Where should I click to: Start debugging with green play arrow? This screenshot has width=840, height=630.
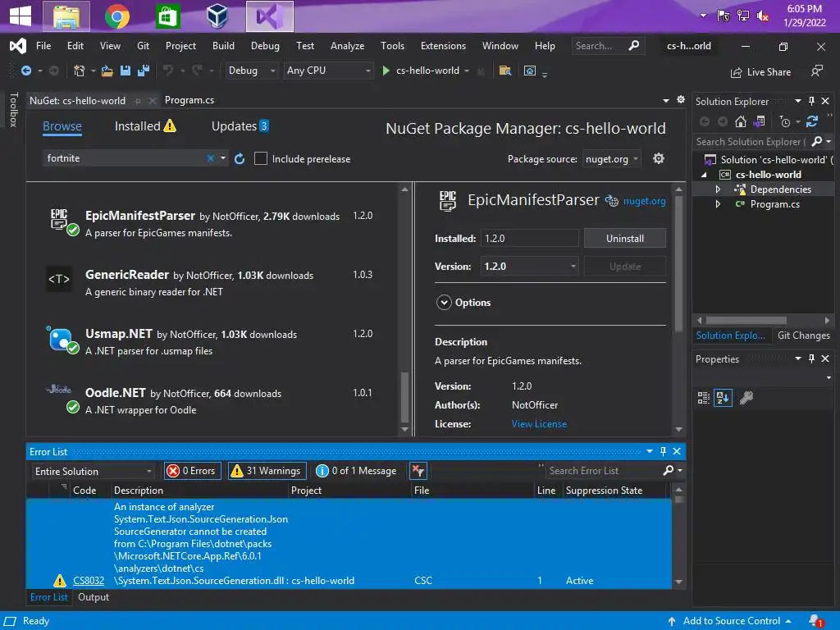(386, 71)
